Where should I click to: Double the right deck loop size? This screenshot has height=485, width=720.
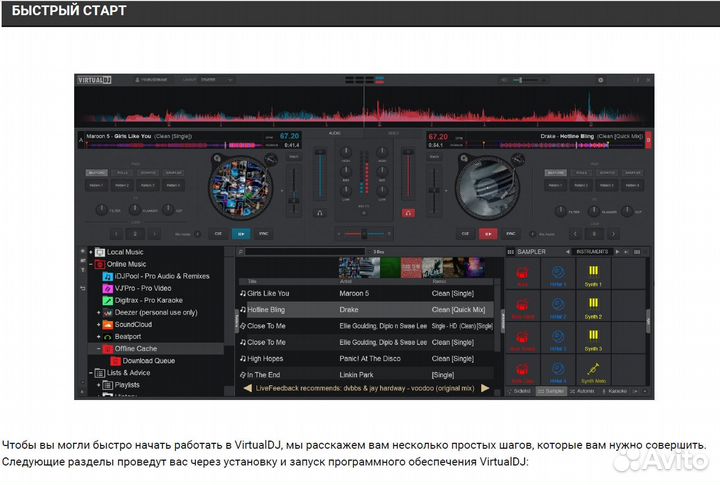tap(613, 234)
